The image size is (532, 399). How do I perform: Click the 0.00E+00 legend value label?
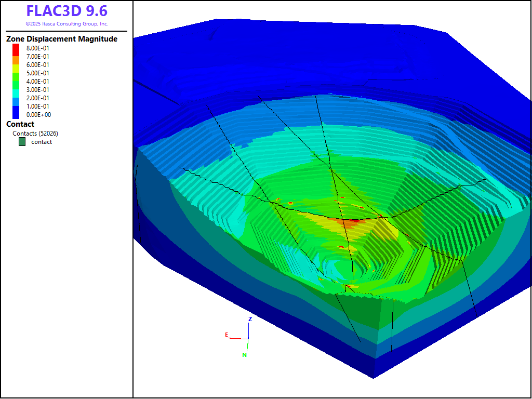click(x=38, y=115)
